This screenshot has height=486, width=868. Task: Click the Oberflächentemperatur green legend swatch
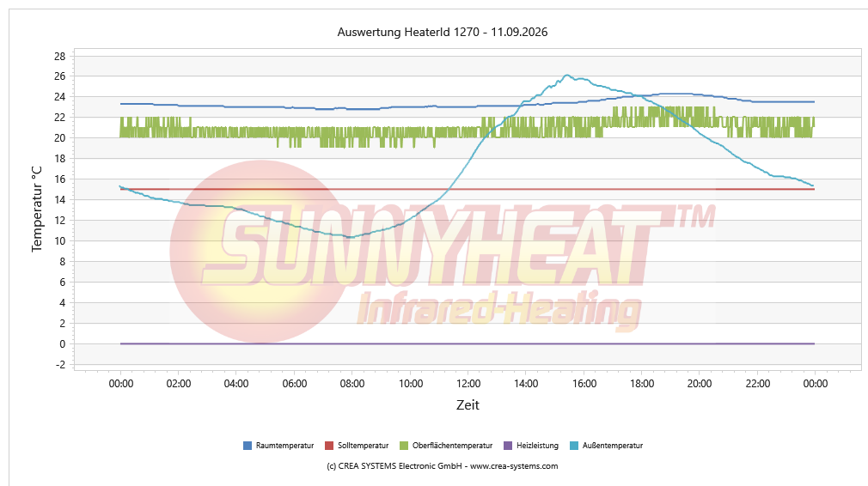coord(404,446)
